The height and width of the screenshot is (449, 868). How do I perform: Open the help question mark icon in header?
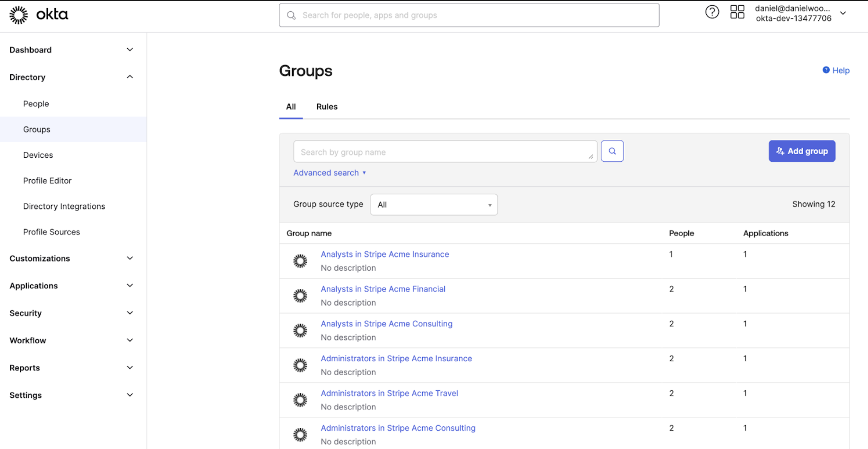[x=712, y=12]
